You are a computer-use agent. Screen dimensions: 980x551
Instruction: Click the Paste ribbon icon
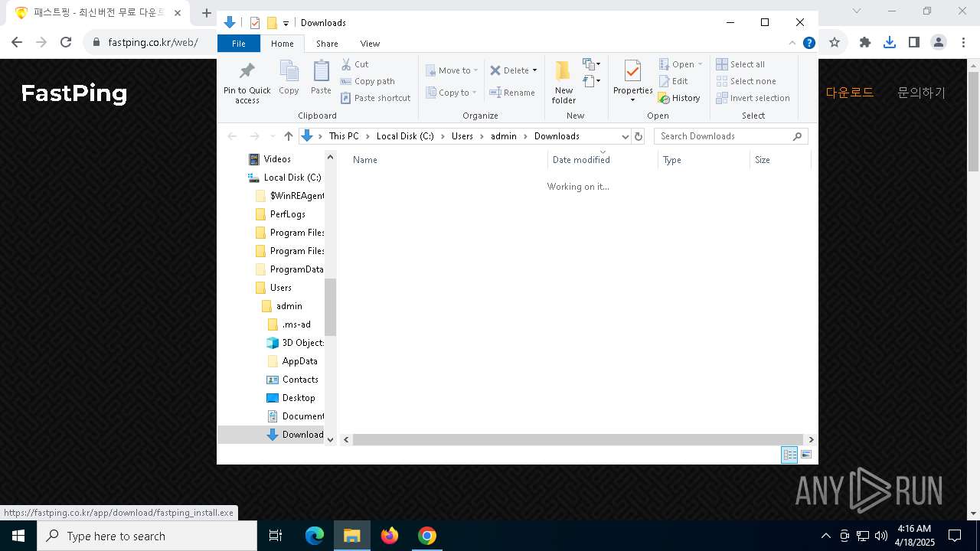pos(321,71)
